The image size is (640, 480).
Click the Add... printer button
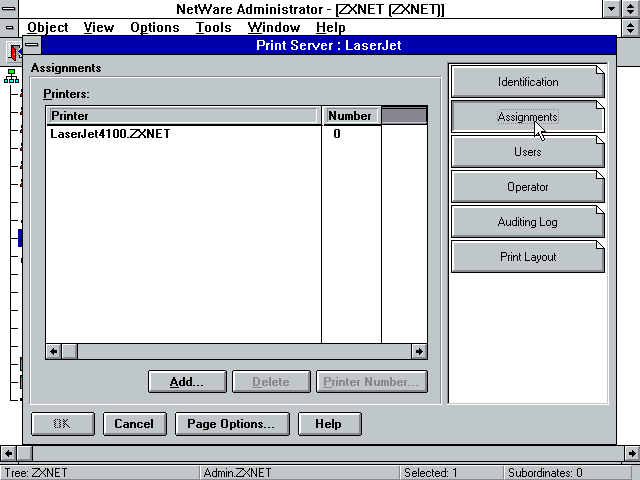(187, 382)
